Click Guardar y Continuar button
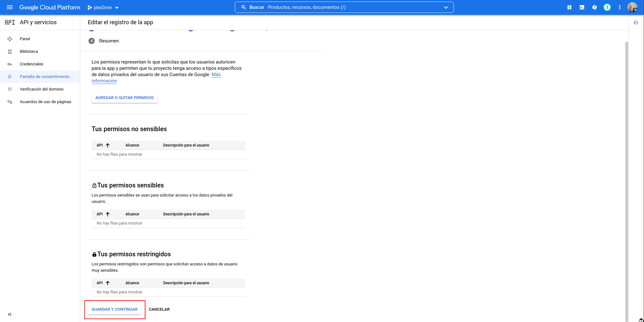Viewport: 644px width, 322px height. tap(115, 309)
